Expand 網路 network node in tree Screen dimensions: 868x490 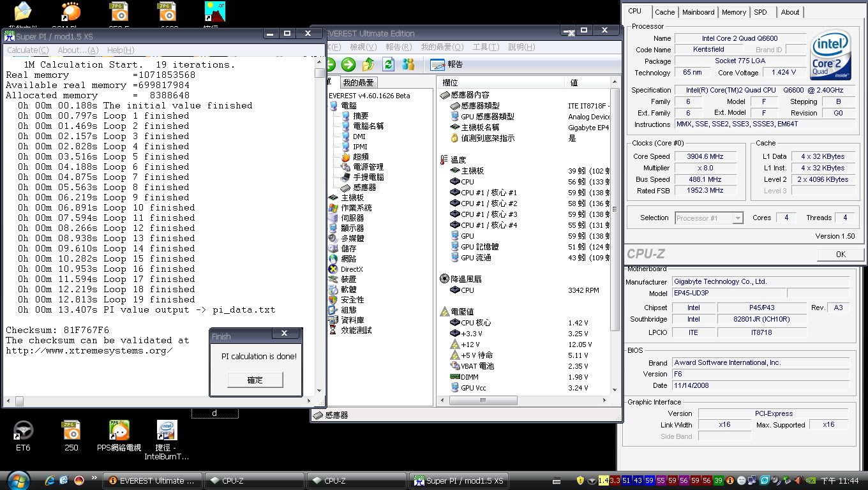click(x=348, y=259)
